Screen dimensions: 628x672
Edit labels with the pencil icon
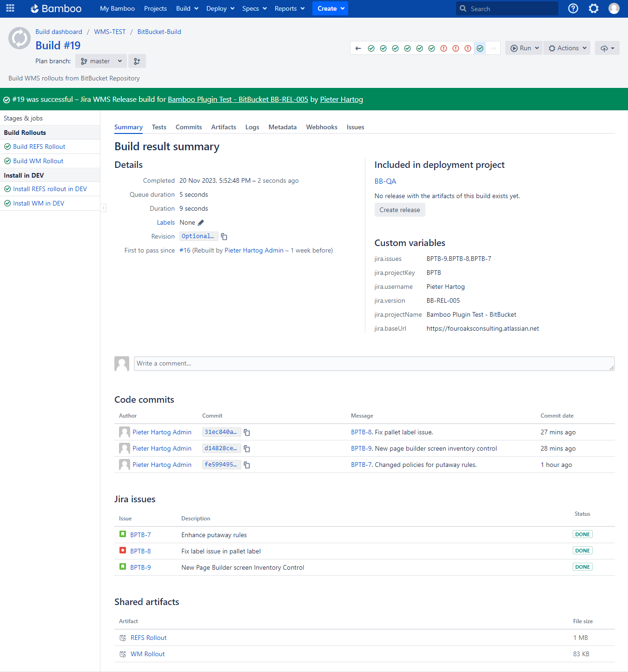[201, 223]
